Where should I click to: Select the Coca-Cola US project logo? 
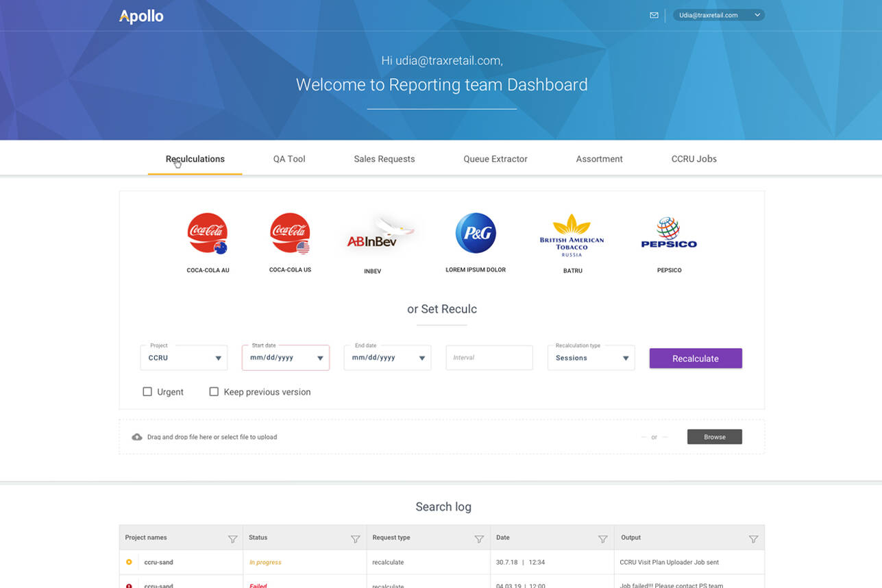pyautogui.click(x=290, y=234)
